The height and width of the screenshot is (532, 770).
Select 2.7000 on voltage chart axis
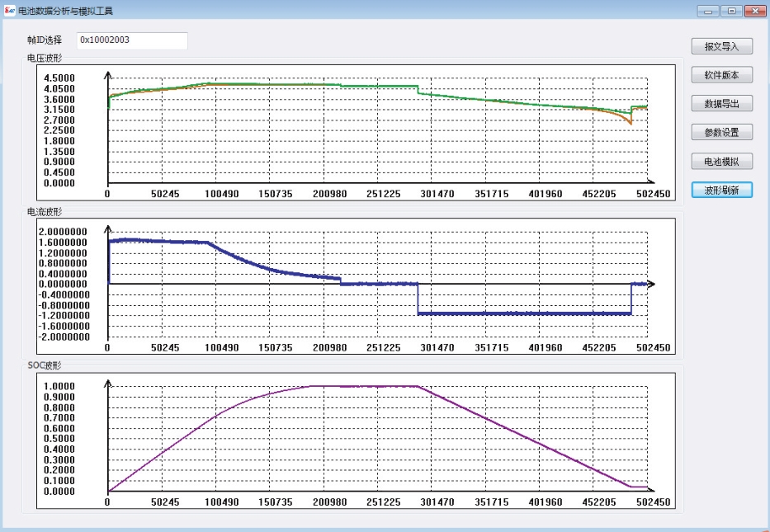tap(59, 120)
